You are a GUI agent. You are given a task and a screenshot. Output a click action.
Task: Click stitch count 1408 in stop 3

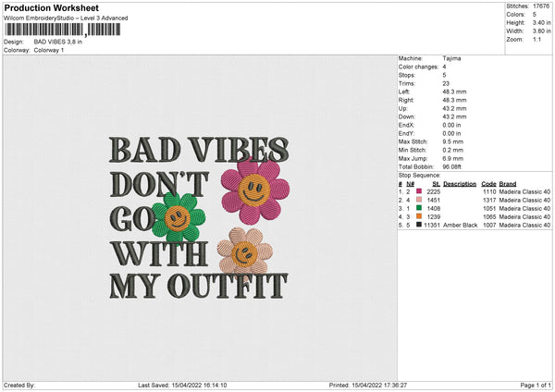click(x=434, y=208)
